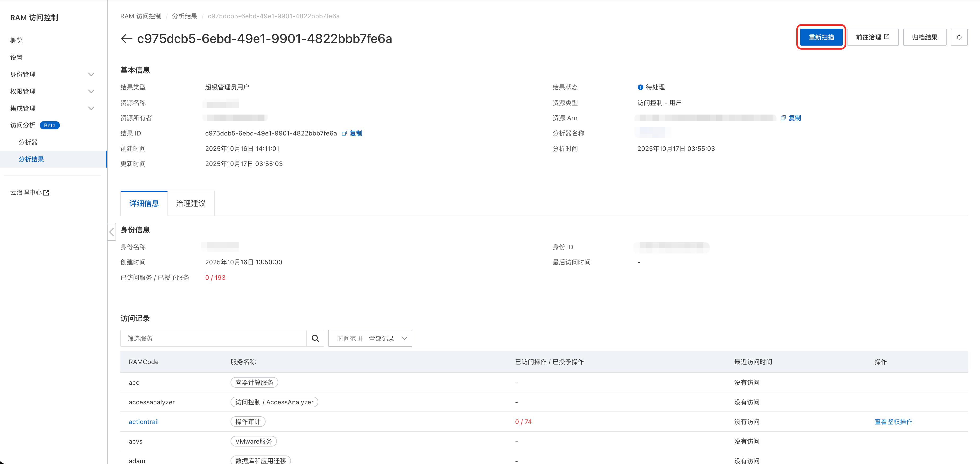Click the back arrow beside the result title

[x=126, y=38]
